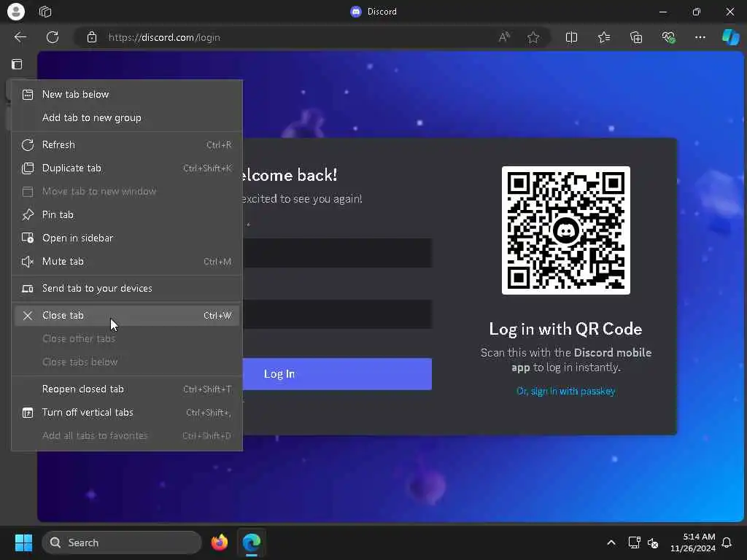Choose Duplicate tab
This screenshot has height=560, width=747.
(127, 168)
